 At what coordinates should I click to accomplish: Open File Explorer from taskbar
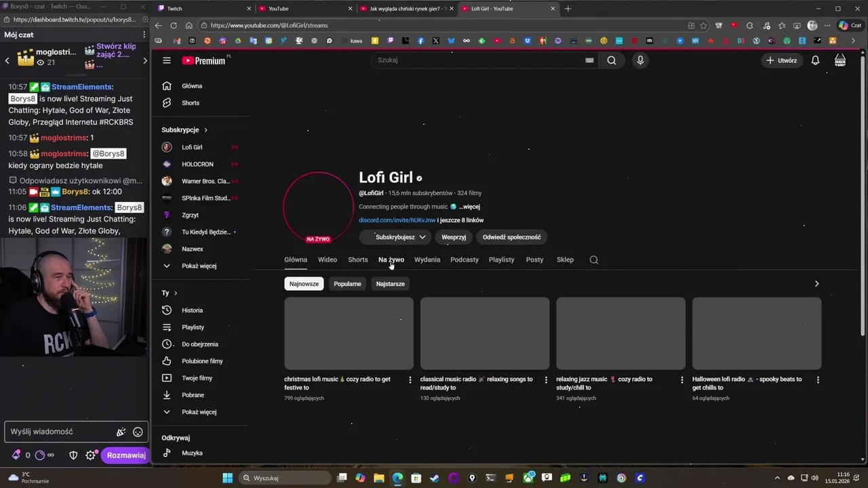(378, 478)
